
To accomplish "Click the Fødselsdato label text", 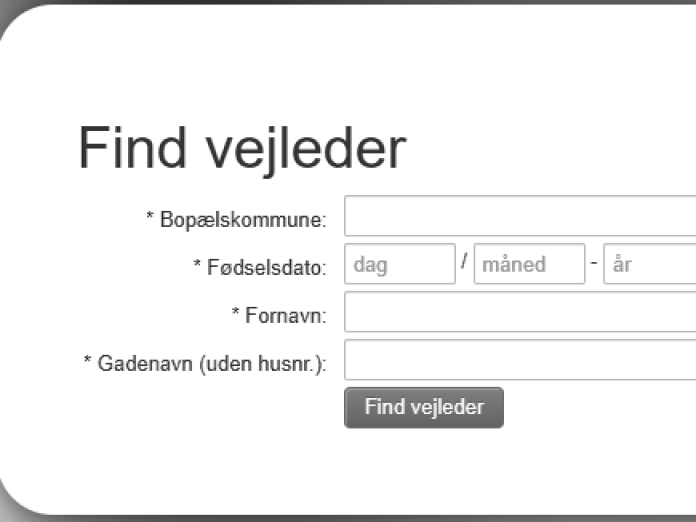I will pyautogui.click(x=266, y=267).
